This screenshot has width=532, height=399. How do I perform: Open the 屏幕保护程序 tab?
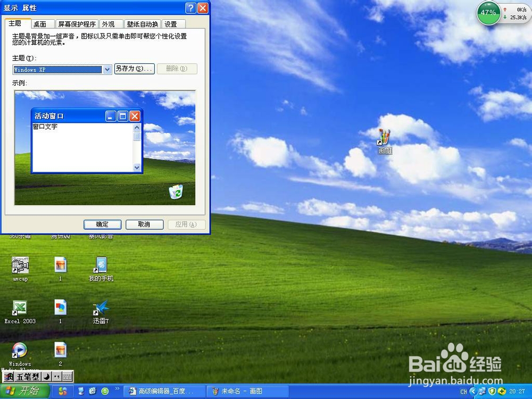[x=77, y=24]
